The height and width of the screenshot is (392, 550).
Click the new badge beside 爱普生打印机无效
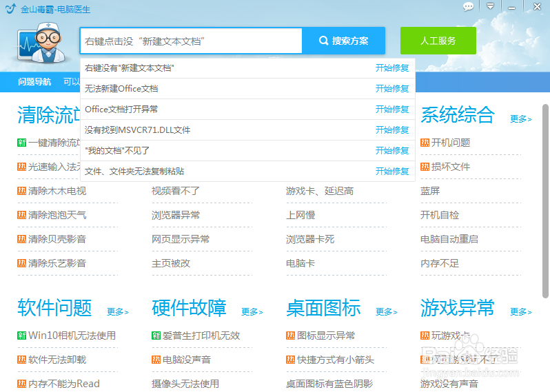[x=156, y=336]
